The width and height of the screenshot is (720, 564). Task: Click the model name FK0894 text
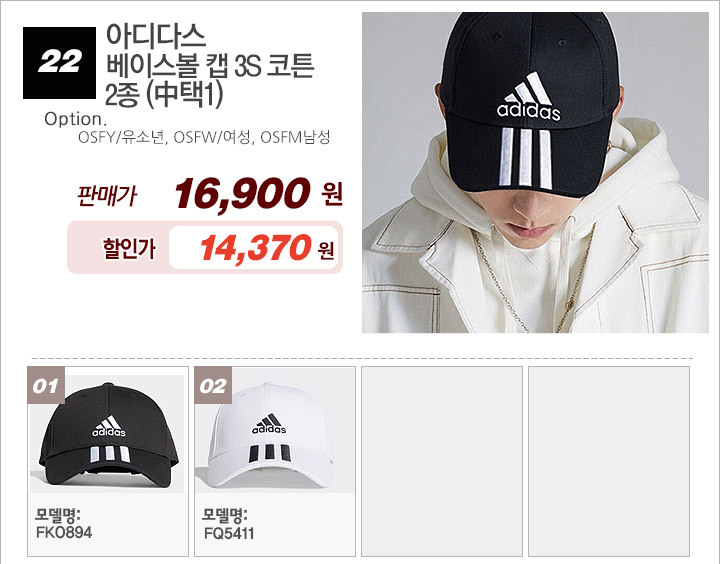(x=64, y=532)
